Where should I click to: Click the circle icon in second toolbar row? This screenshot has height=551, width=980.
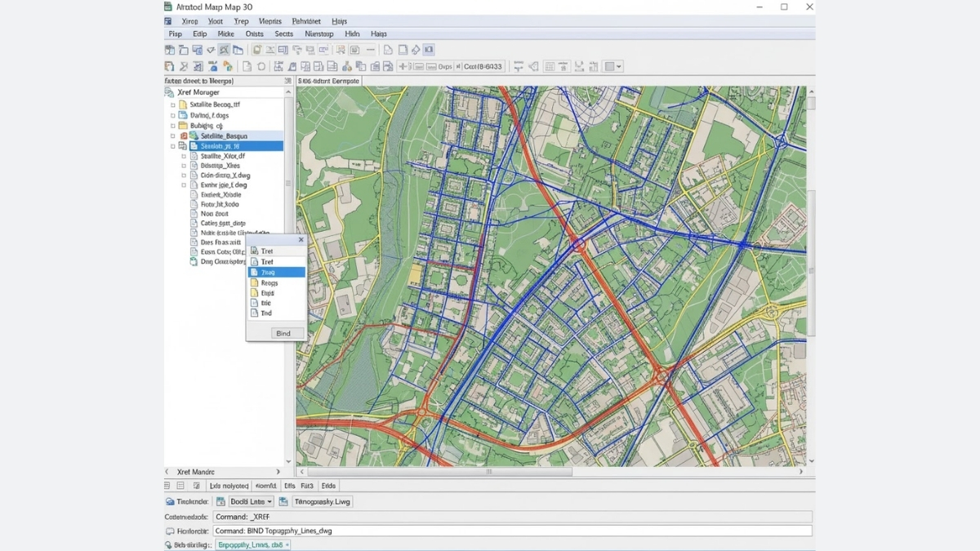click(x=261, y=67)
